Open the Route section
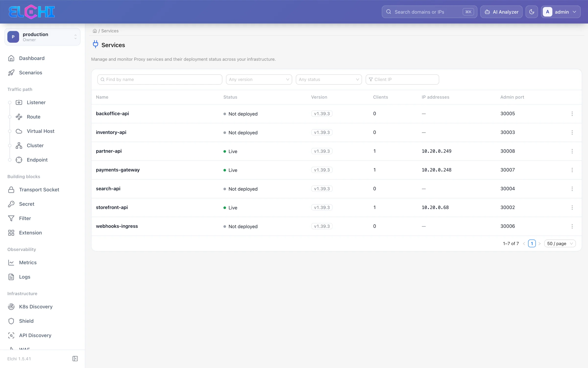This screenshot has width=588, height=368. tap(33, 117)
